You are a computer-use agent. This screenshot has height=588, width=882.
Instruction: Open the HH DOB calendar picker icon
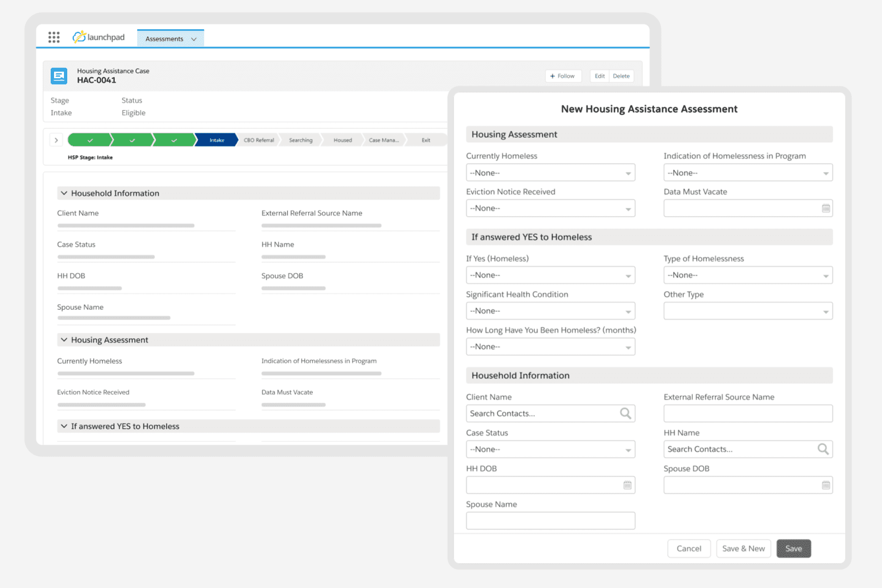pyautogui.click(x=627, y=485)
